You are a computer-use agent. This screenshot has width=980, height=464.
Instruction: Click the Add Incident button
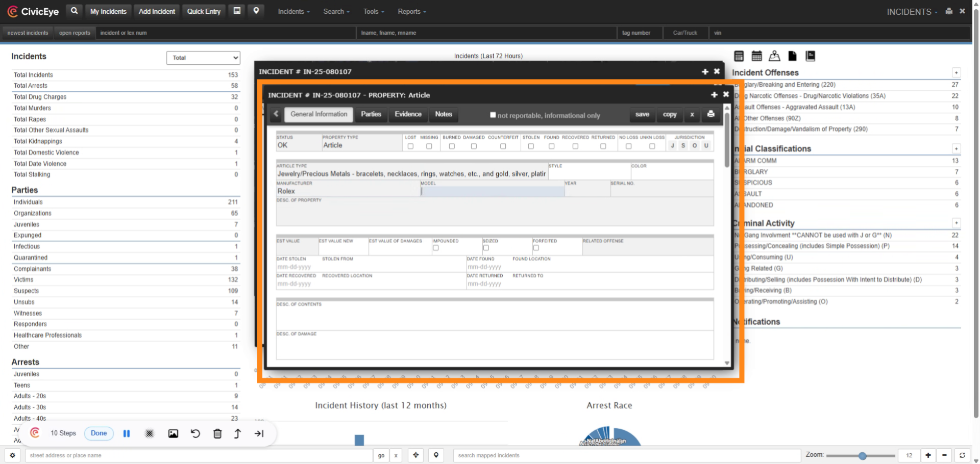point(157,11)
